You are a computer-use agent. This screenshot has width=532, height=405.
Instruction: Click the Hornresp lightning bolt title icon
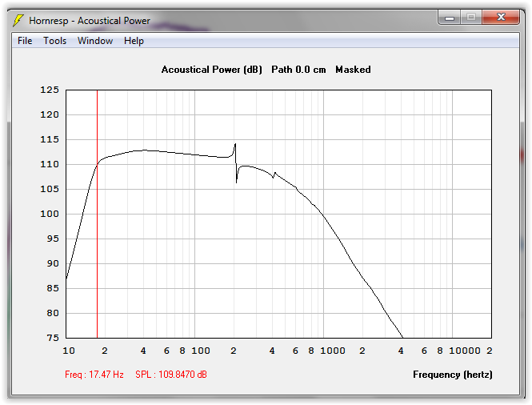18,20
